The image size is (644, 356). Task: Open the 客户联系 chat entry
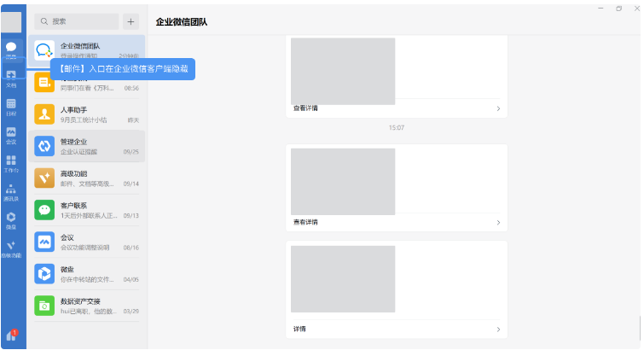[x=86, y=210]
